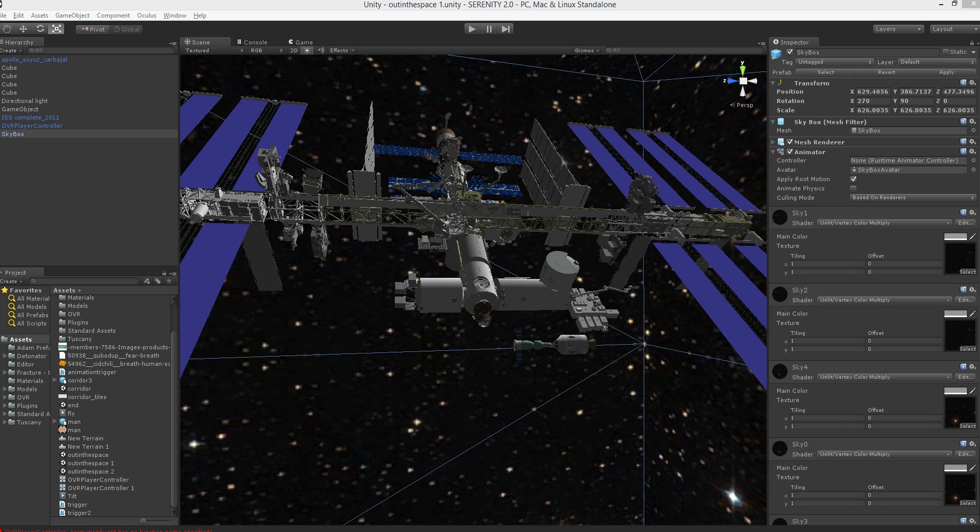The width and height of the screenshot is (980, 532).
Task: Toggle the Static checkbox
Action: 946,52
